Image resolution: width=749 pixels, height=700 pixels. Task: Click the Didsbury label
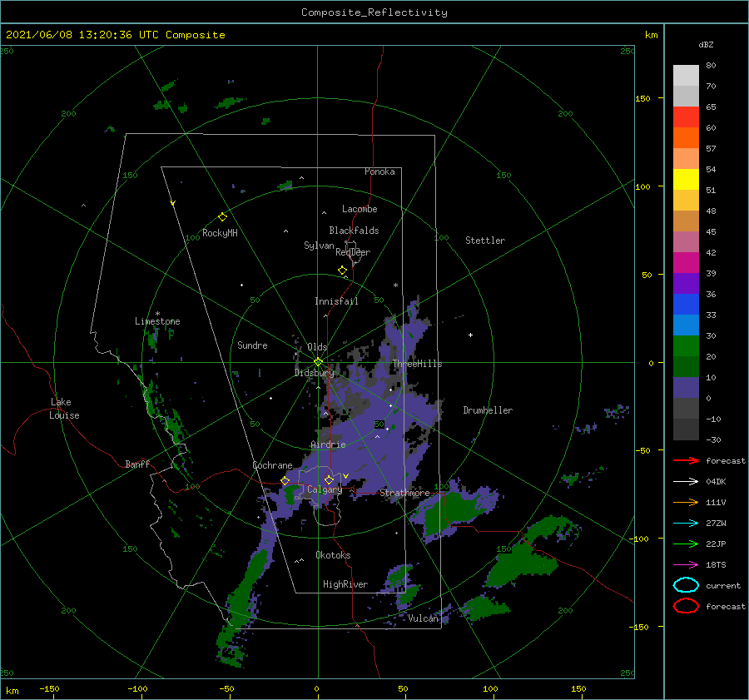point(315,373)
